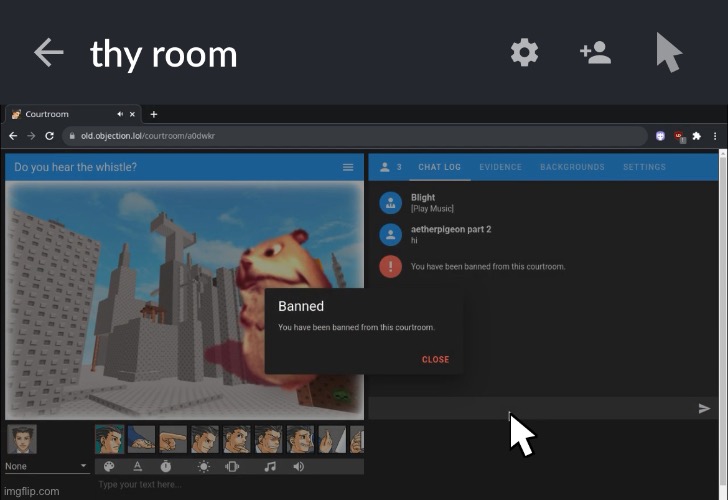Choose the eighth pose with raised hand
This screenshot has width=728, height=500.
[x=332, y=439]
